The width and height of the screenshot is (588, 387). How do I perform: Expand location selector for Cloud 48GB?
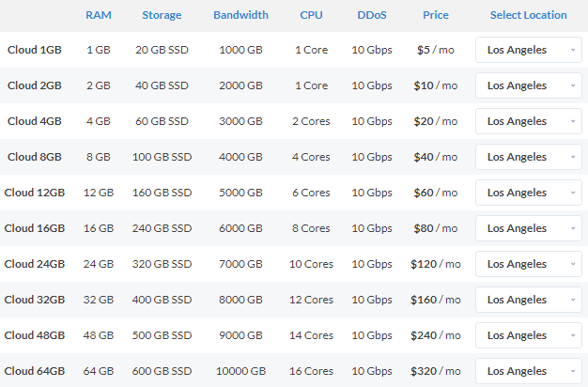coord(529,335)
